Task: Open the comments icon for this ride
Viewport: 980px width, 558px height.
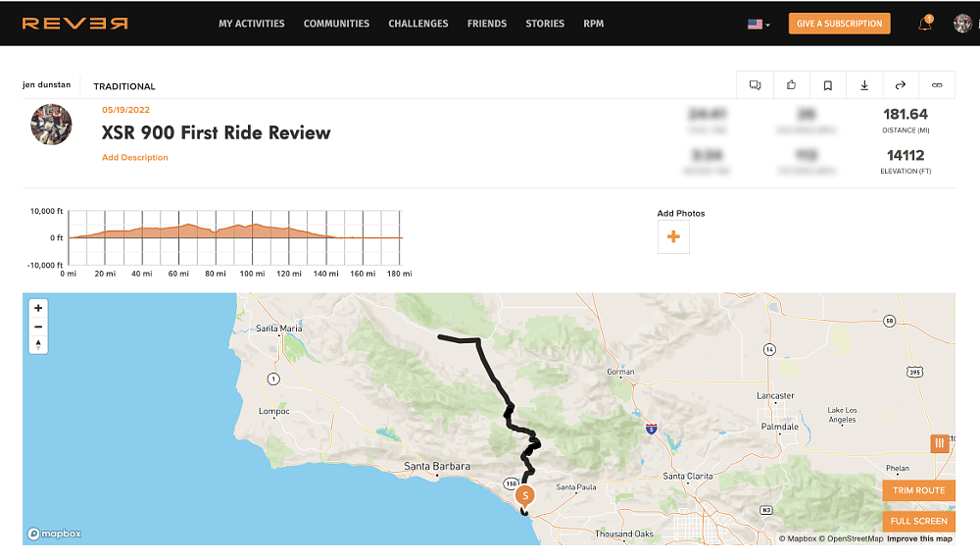Action: pyautogui.click(x=755, y=85)
